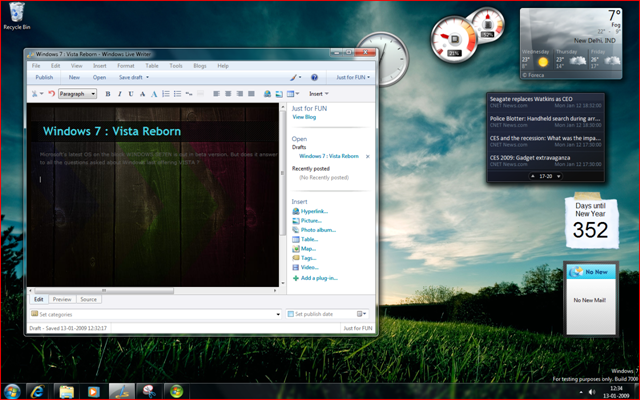
Task: Click the Video... sidebar icon
Action: [x=296, y=267]
